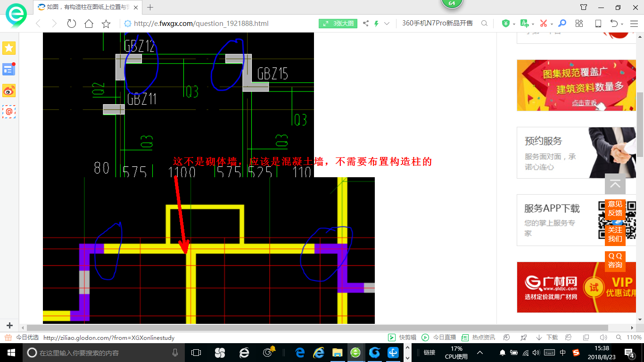Open the news feed sidebar icon
Viewport: 644px width, 362px height.
click(x=8, y=69)
